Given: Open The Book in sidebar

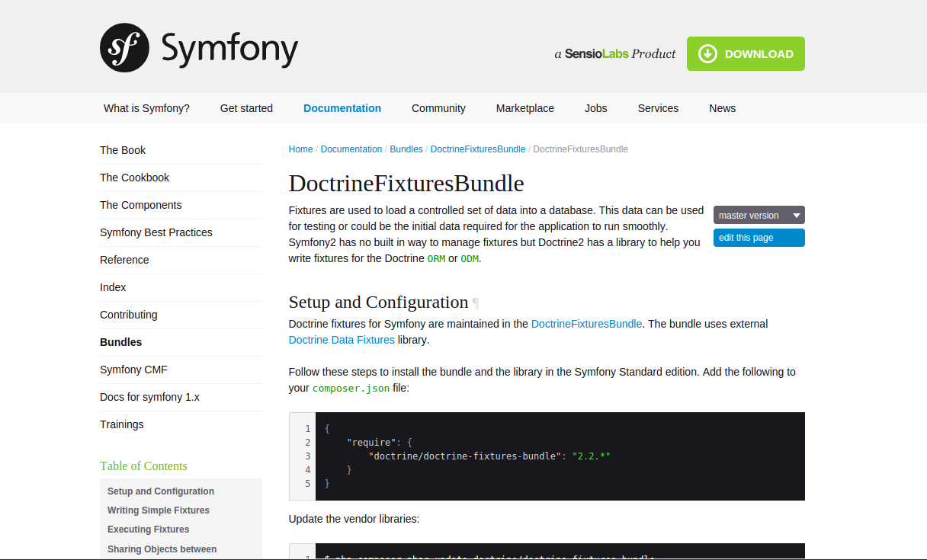Looking at the screenshot, I should [x=123, y=150].
